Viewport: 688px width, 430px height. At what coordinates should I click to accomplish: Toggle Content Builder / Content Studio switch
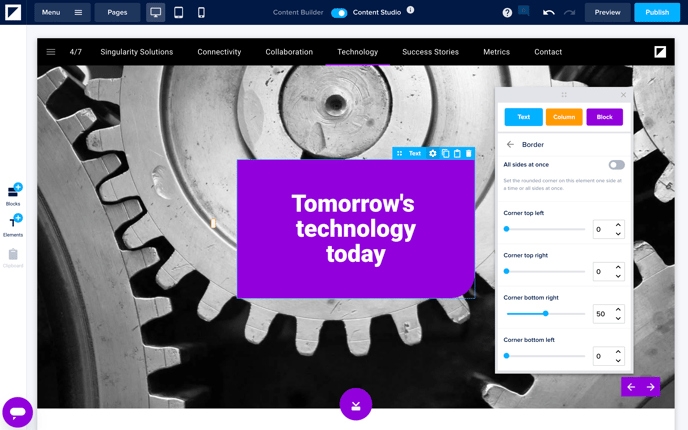pos(339,12)
